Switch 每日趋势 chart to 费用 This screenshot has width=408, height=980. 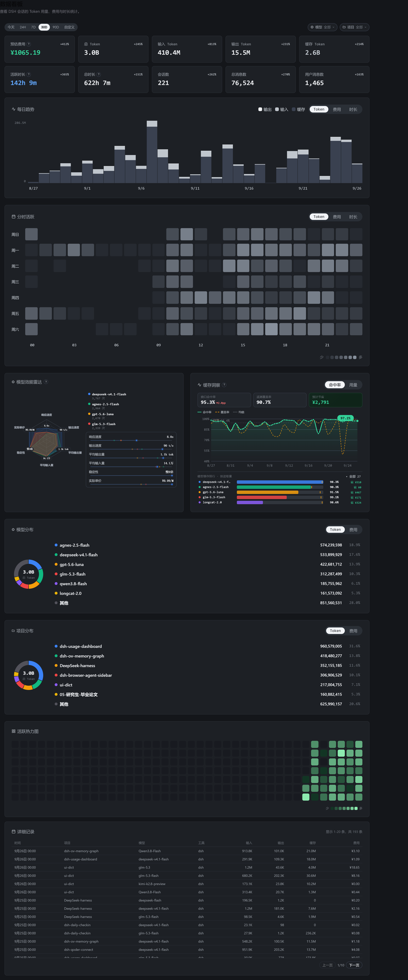tap(337, 110)
